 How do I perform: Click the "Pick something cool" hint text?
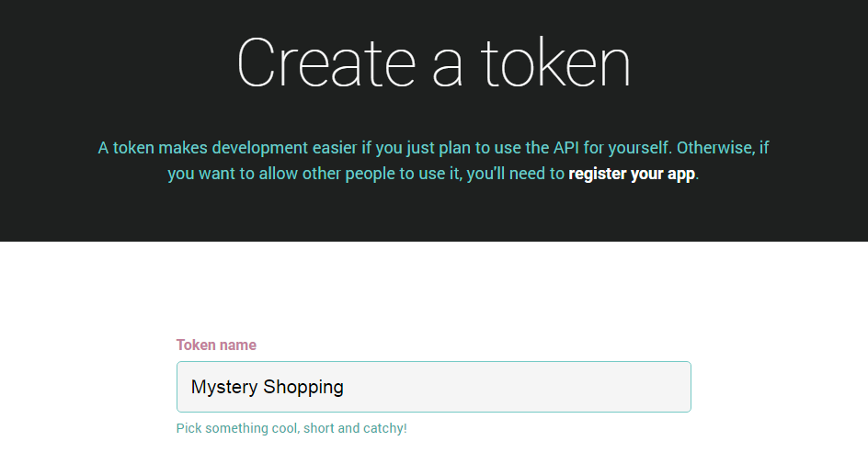291,428
